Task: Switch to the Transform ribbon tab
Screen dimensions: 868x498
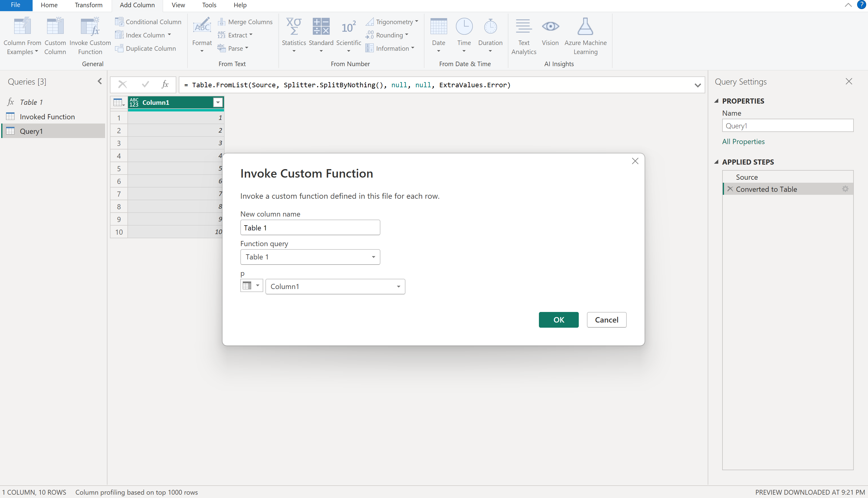Action: pos(88,5)
